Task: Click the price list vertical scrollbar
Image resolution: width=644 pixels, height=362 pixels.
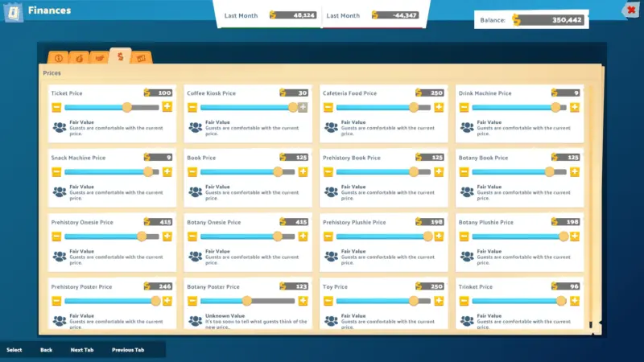Action: pyautogui.click(x=590, y=201)
